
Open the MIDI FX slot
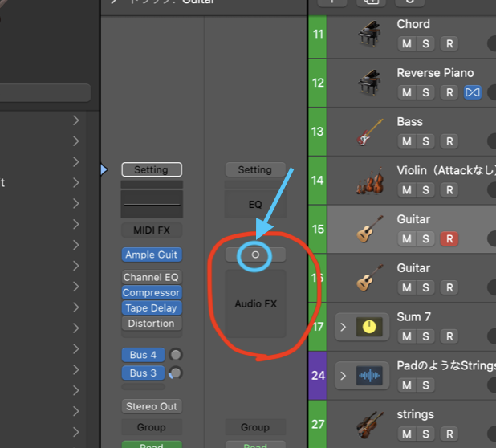coord(152,230)
